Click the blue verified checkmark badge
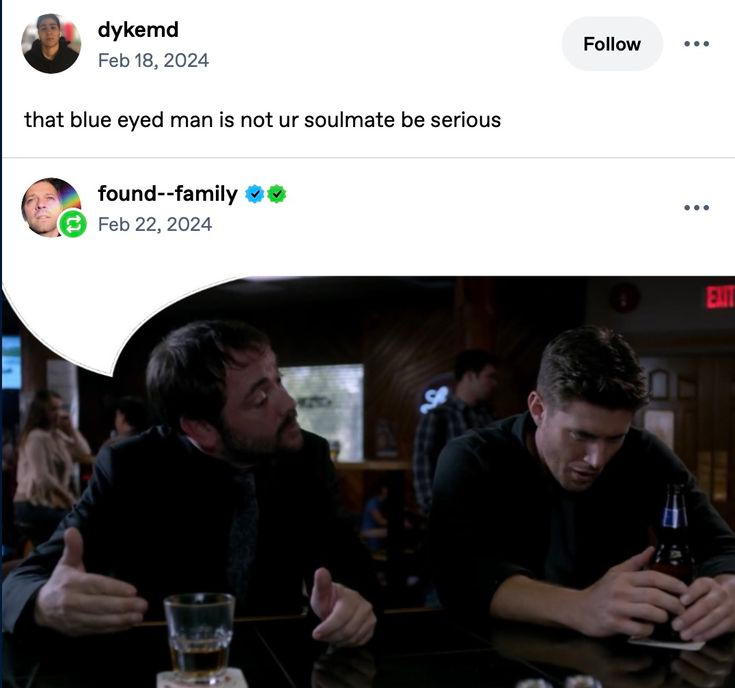Viewport: 735px width, 688px height. tap(255, 194)
